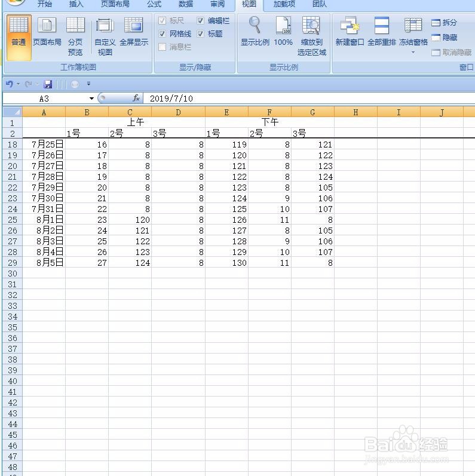The image size is (475, 476).
Task: Expand the Name Box dropdown arrow
Action: pyautogui.click(x=92, y=99)
